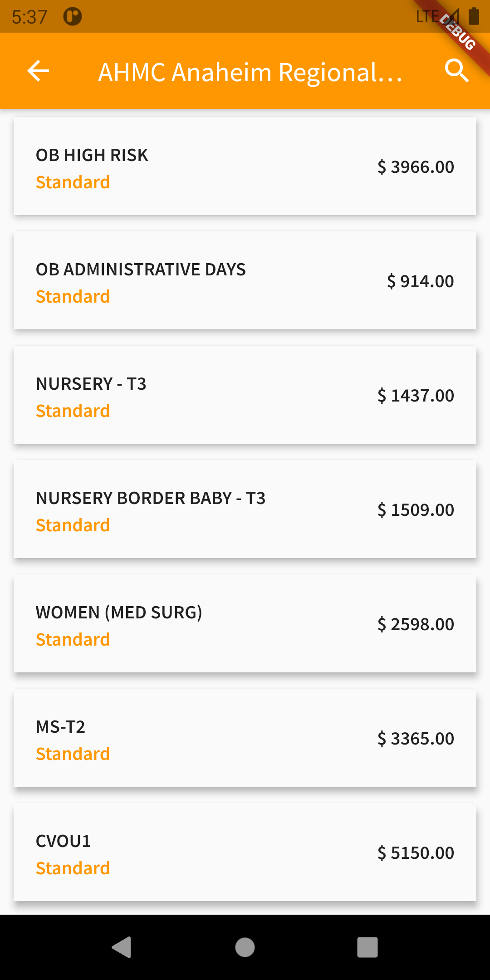Click the $ 3966.00 price

pos(416,167)
